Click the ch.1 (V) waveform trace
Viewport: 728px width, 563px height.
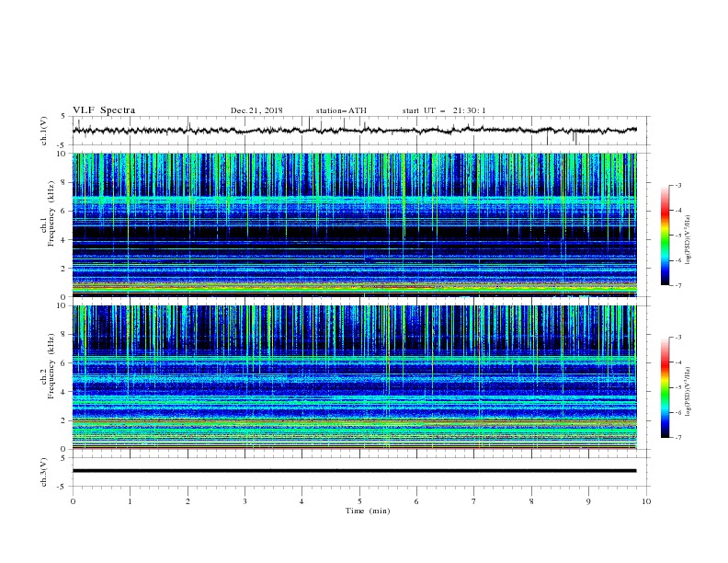pyautogui.click(x=354, y=131)
